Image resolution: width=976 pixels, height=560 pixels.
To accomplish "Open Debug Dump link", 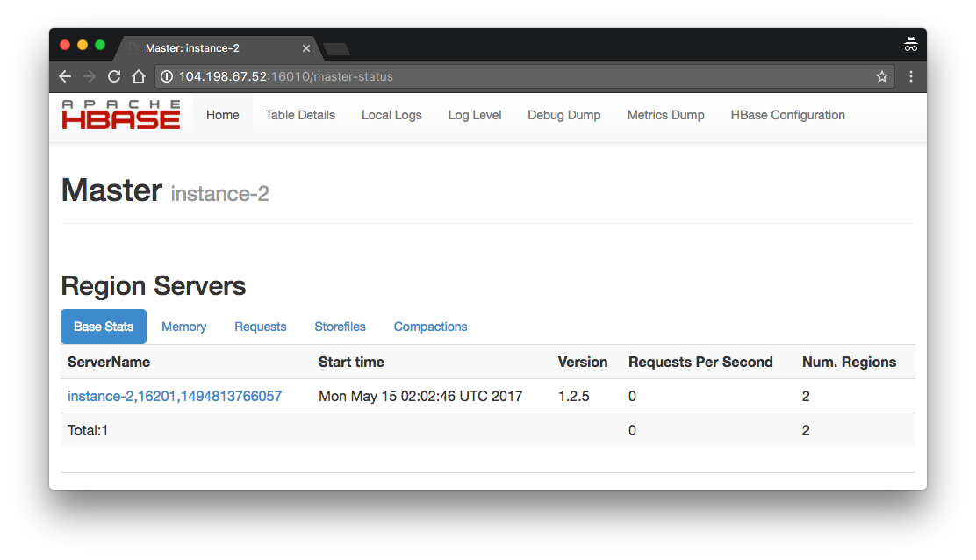I will coord(564,115).
